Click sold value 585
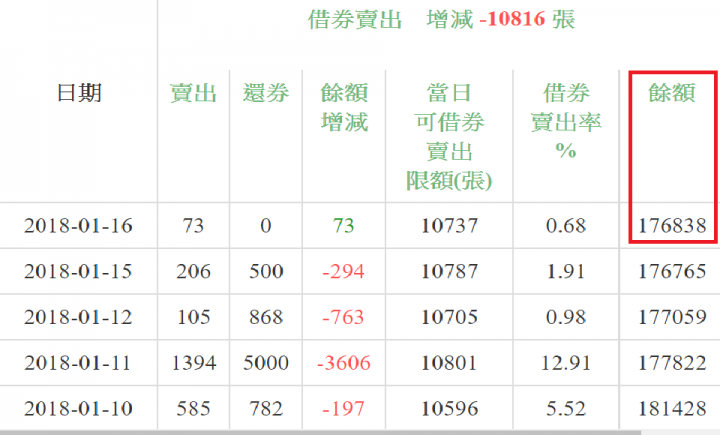 (x=193, y=408)
